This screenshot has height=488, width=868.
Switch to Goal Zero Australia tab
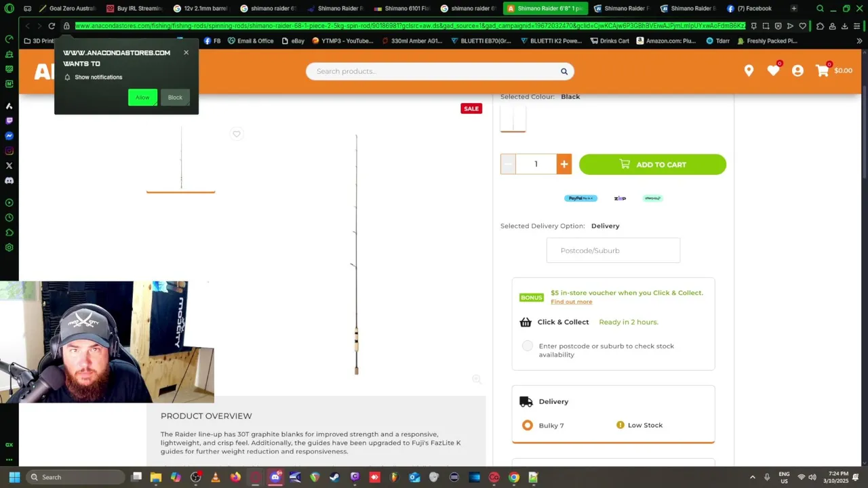tap(67, 9)
